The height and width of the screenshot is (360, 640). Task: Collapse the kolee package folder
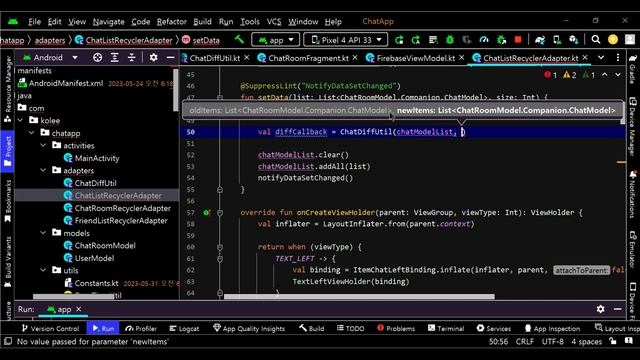(x=20, y=120)
